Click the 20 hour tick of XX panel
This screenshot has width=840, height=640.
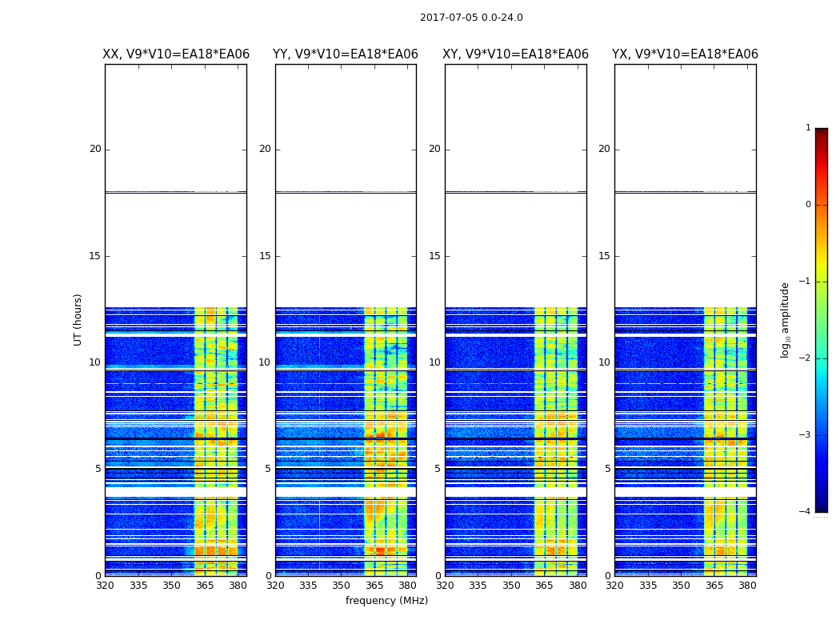pyautogui.click(x=95, y=149)
